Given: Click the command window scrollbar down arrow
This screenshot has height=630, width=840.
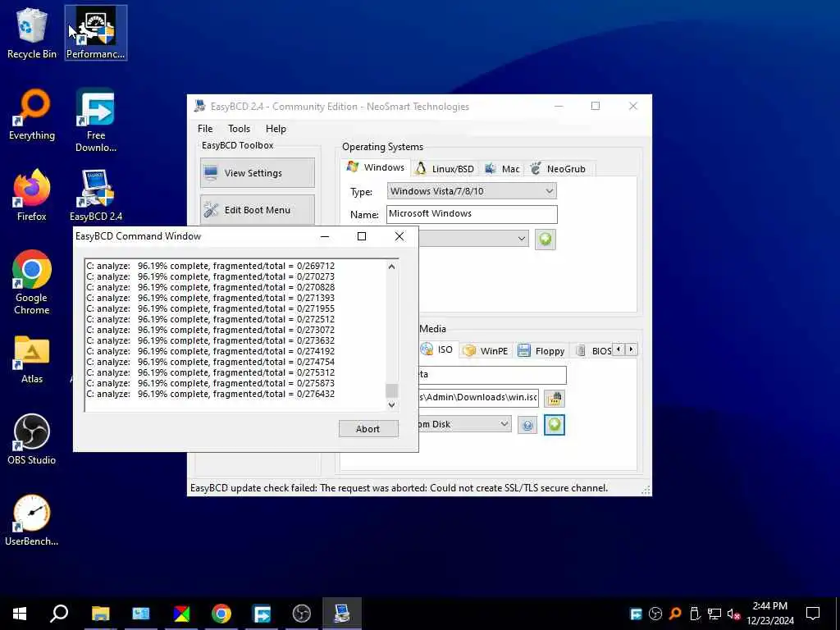Looking at the screenshot, I should (391, 404).
